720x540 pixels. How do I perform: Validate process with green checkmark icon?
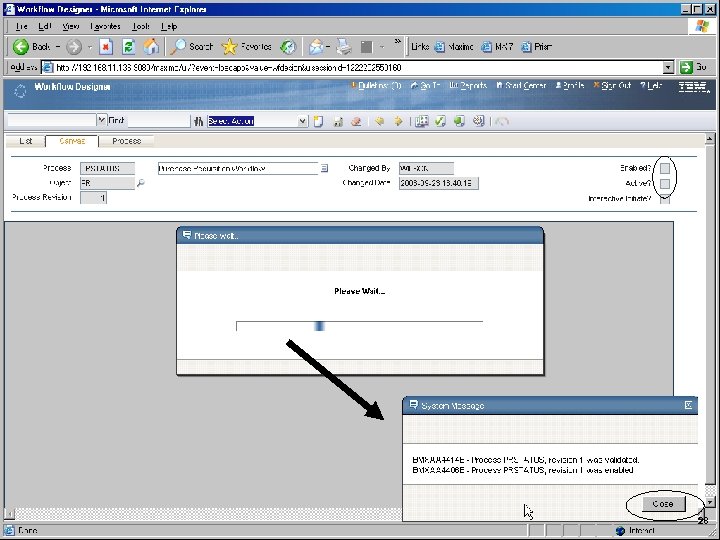440,121
